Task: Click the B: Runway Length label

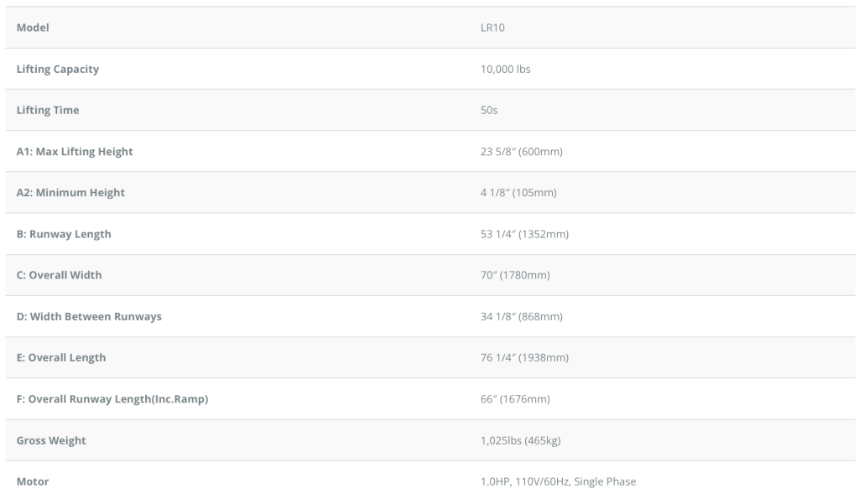Action: point(64,234)
